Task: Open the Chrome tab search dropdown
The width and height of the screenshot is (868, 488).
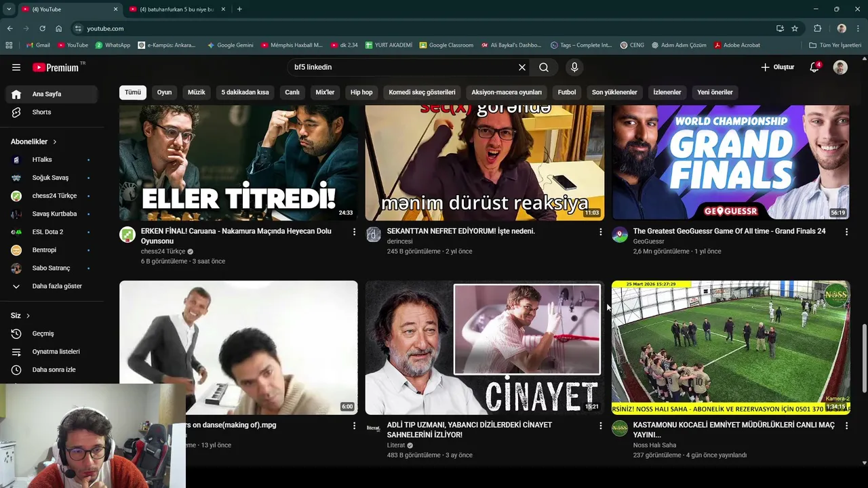Action: [8, 9]
